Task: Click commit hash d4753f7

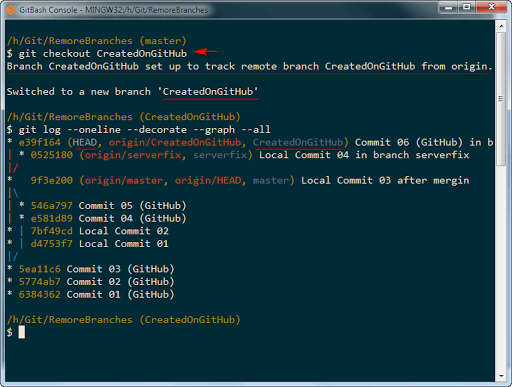Action: tap(52, 244)
